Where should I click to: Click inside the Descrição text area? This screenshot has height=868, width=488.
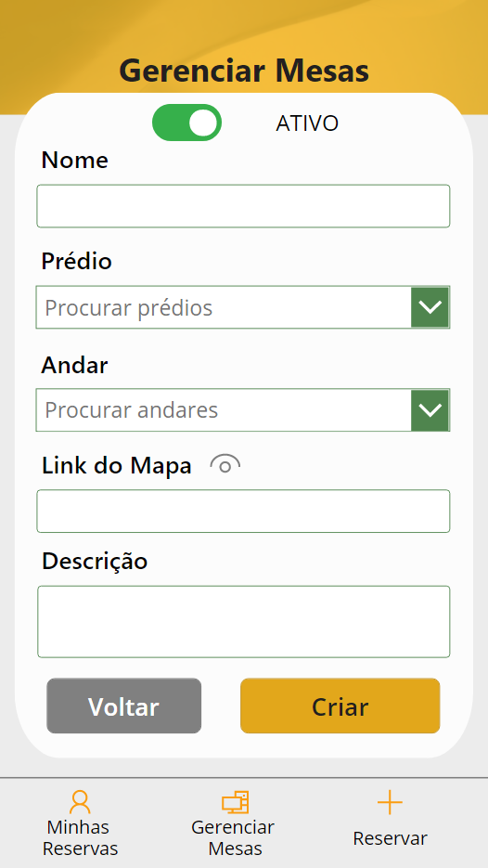pos(243,622)
